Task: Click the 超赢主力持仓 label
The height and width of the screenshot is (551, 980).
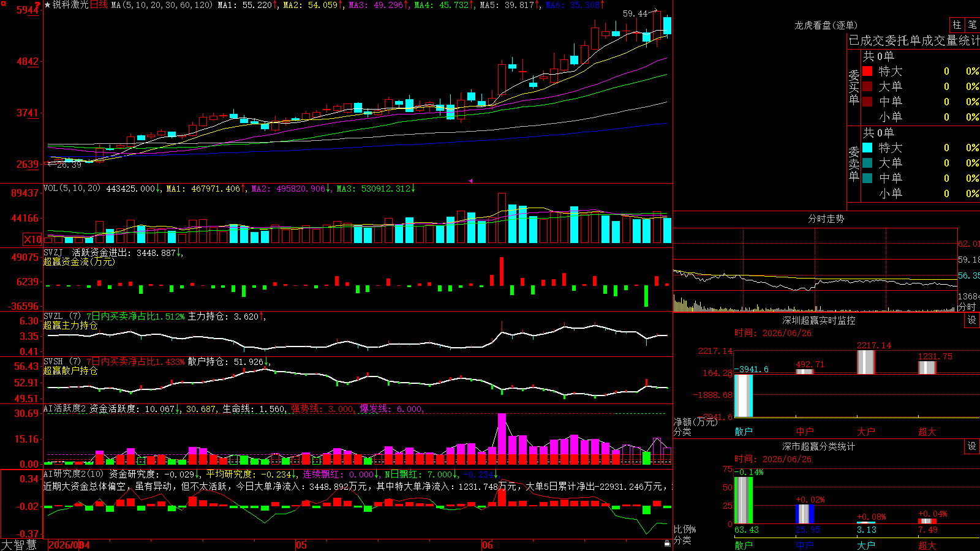Action: 70,325
